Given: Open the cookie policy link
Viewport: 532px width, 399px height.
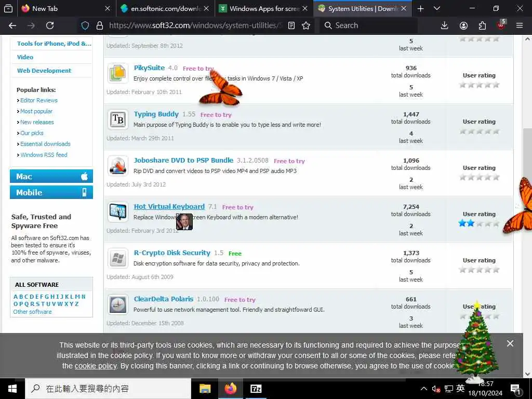Looking at the screenshot, I should point(96,366).
